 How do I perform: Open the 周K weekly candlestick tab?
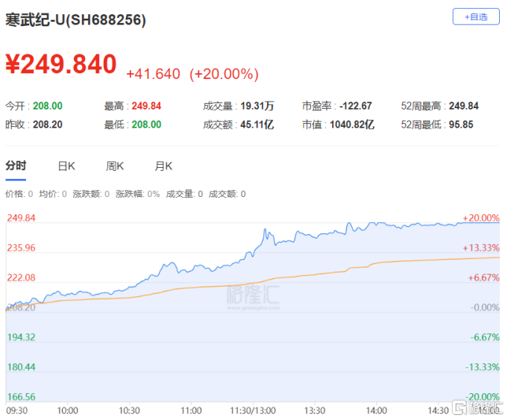pyautogui.click(x=115, y=166)
